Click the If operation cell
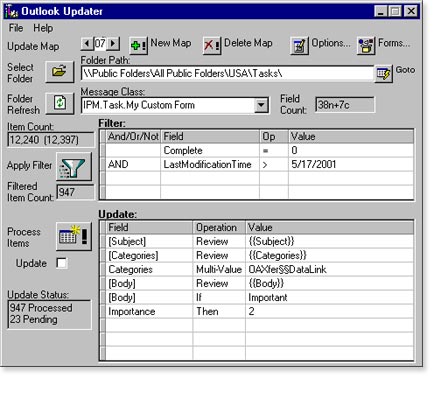 [219, 298]
